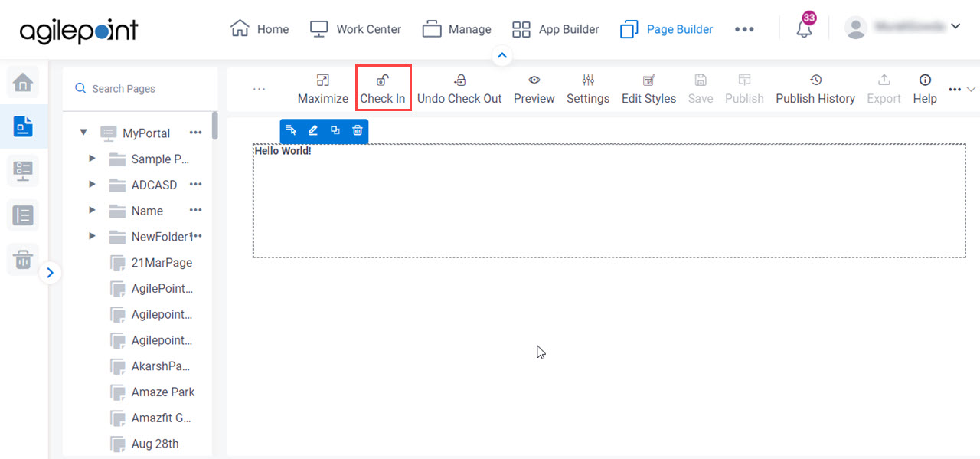The image size is (980, 459).
Task: Click the page tree scrollbar
Action: point(215,126)
